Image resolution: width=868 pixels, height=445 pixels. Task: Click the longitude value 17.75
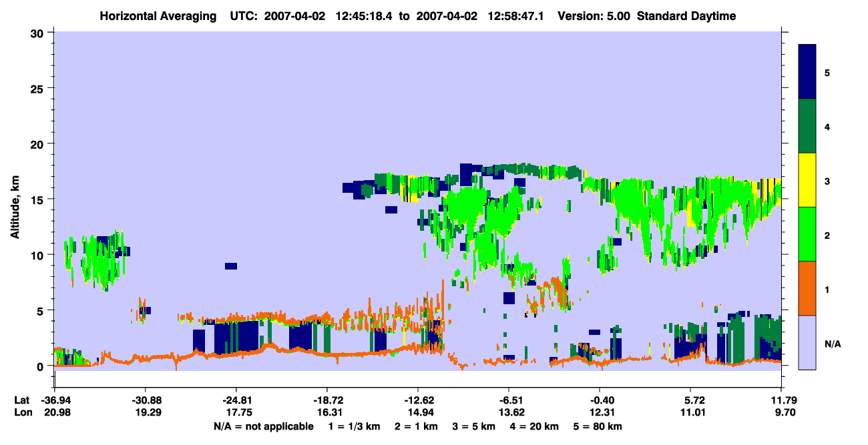coord(239,413)
